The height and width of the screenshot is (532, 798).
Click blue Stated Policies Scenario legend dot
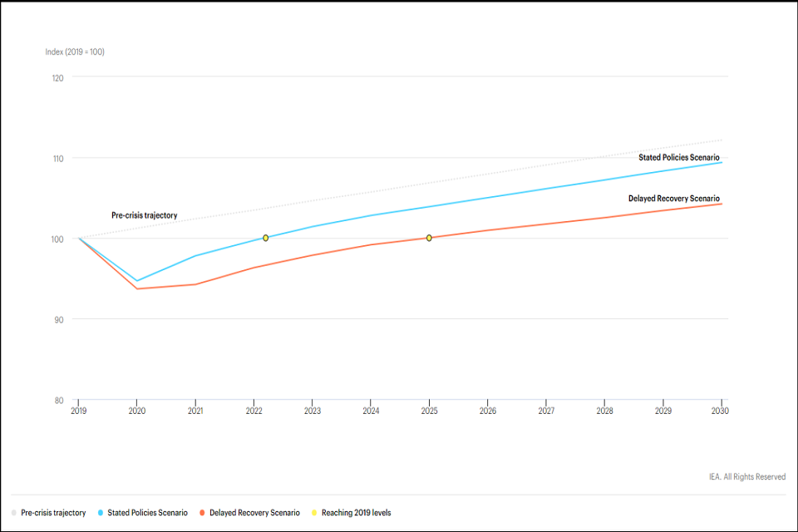100,513
